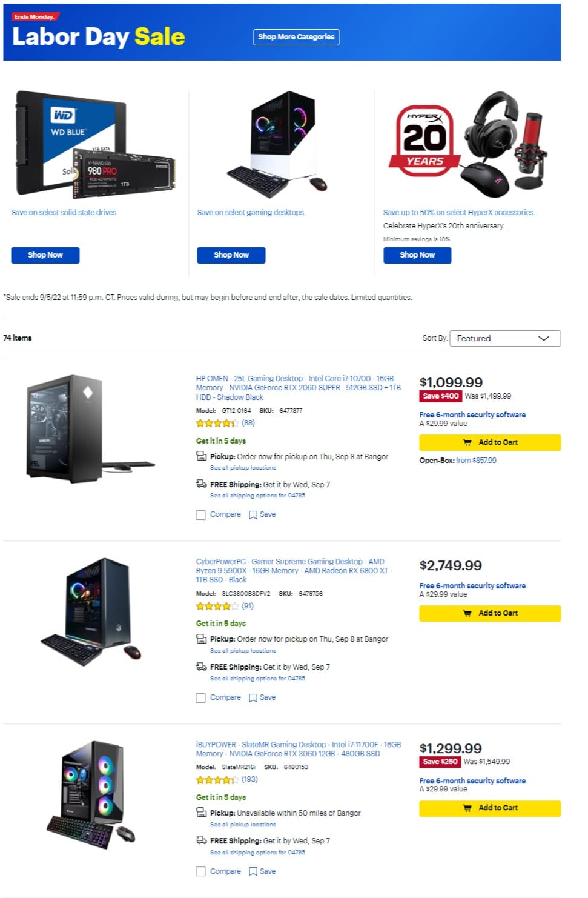Viewport: 588px width, 898px height.
Task: Click the bookmark icon next to Save under HP OMEN
Action: [254, 514]
